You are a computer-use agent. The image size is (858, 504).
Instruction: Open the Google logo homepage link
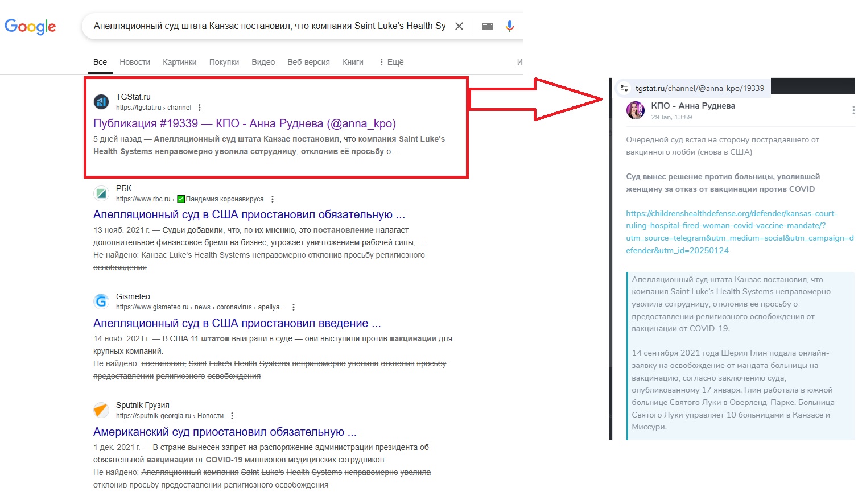click(30, 26)
